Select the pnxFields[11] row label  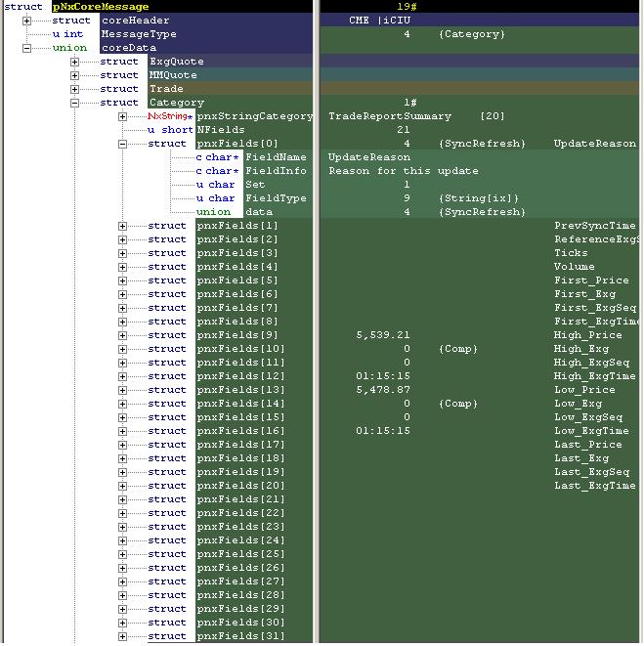240,363
